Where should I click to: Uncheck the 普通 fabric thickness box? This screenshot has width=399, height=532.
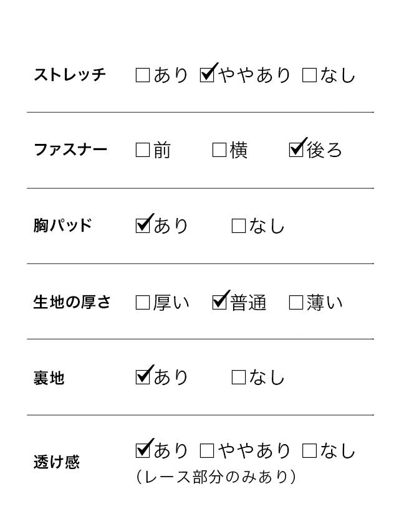click(219, 303)
